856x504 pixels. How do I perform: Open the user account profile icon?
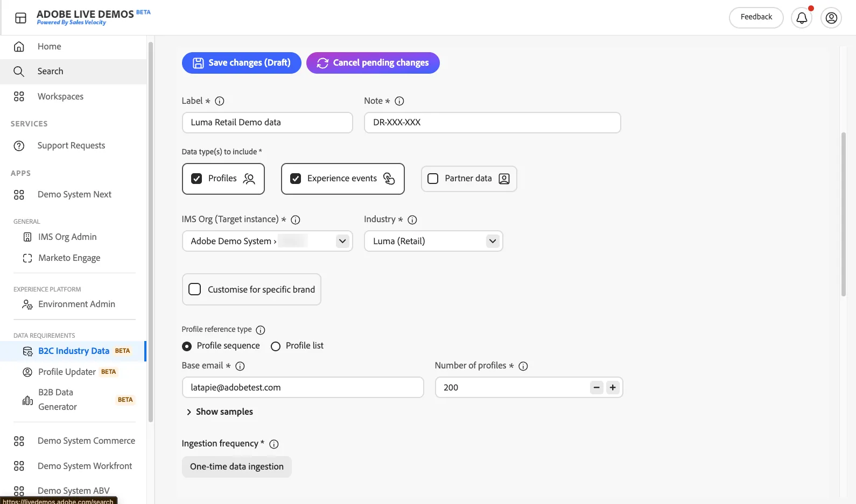[x=831, y=18]
